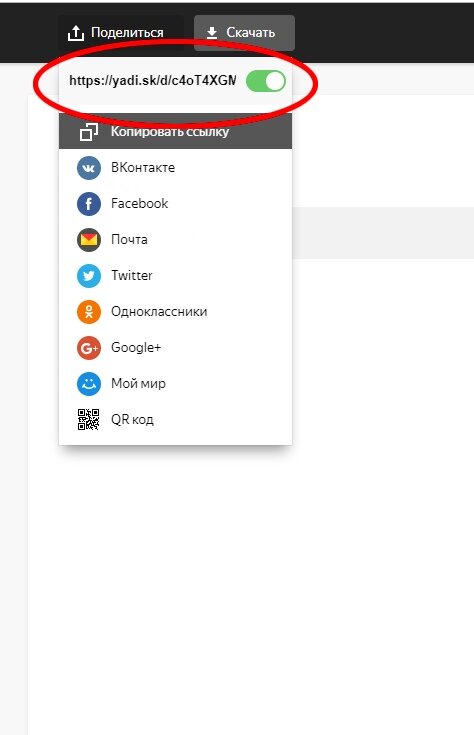Click the Facebook round icon
The width and height of the screenshot is (474, 735).
coord(89,204)
